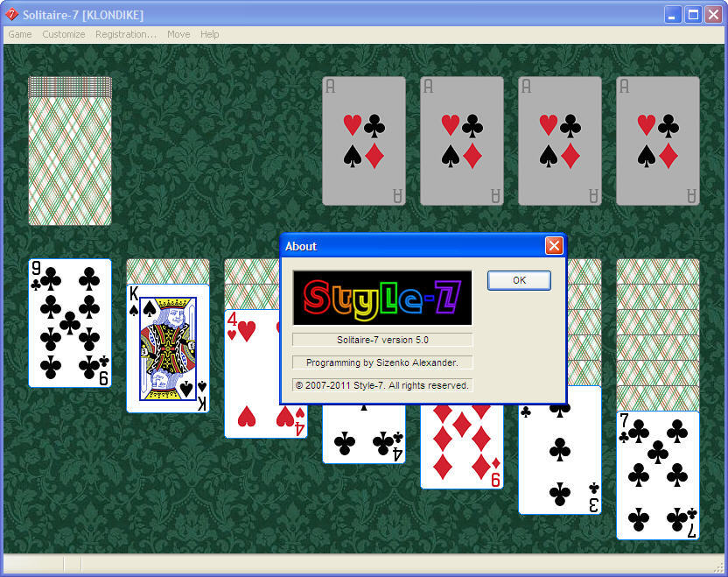
Task: Select the first empty ace foundation slot
Action: pos(363,141)
